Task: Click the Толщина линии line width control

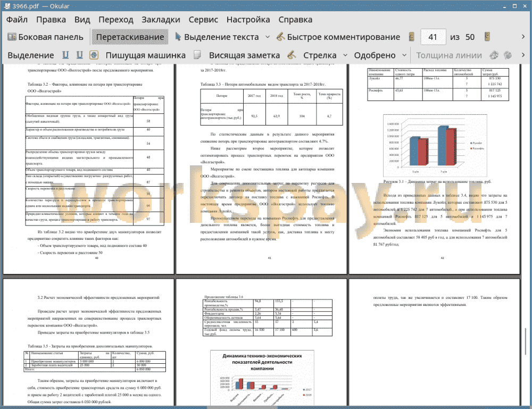Action: click(449, 55)
